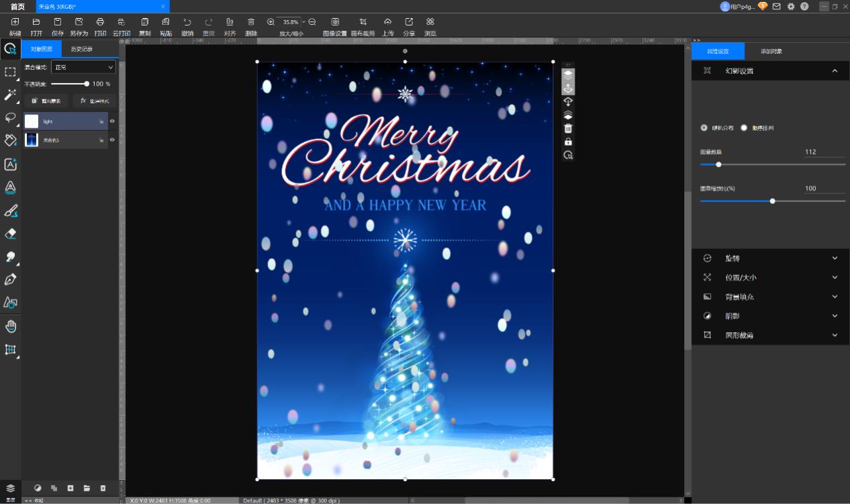Switch to the 添加对象 tab
The width and height of the screenshot is (850, 504).
click(x=771, y=51)
